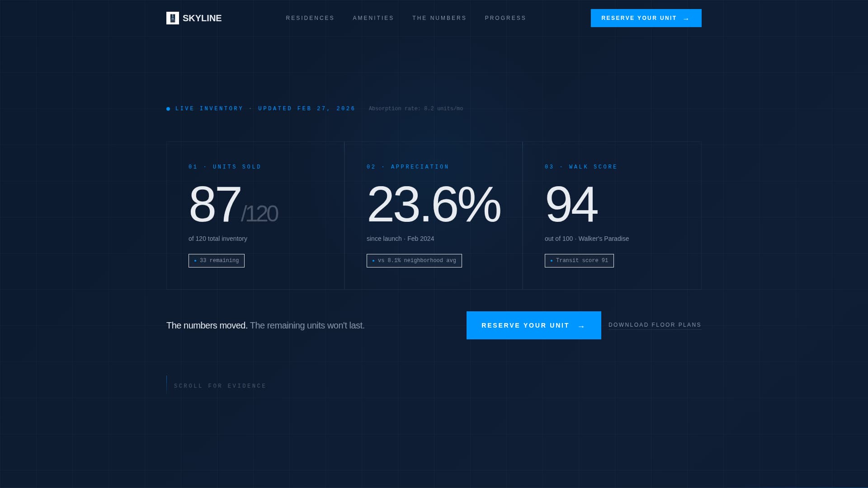Click the '02 · APPRECIATION' stat card
The height and width of the screenshot is (488, 868).
[x=433, y=216]
